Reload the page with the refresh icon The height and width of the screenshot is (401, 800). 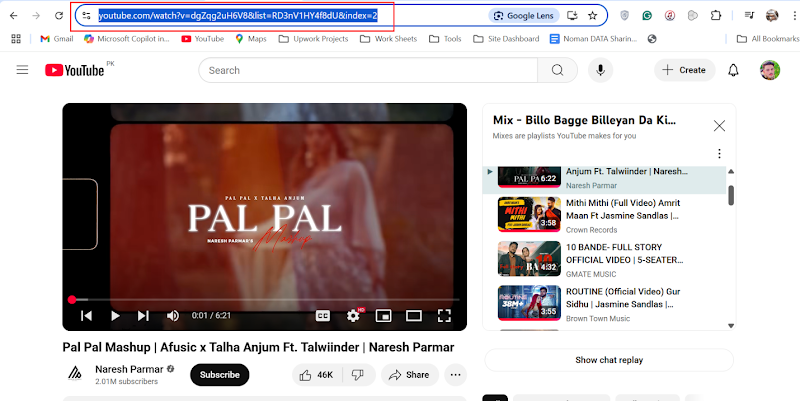pyautogui.click(x=59, y=16)
